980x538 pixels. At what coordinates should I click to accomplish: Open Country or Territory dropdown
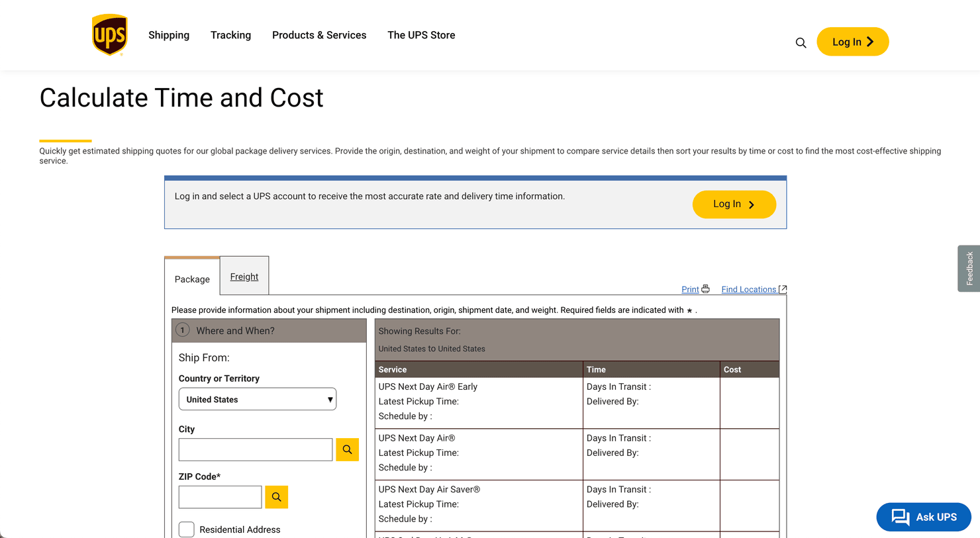pos(258,399)
